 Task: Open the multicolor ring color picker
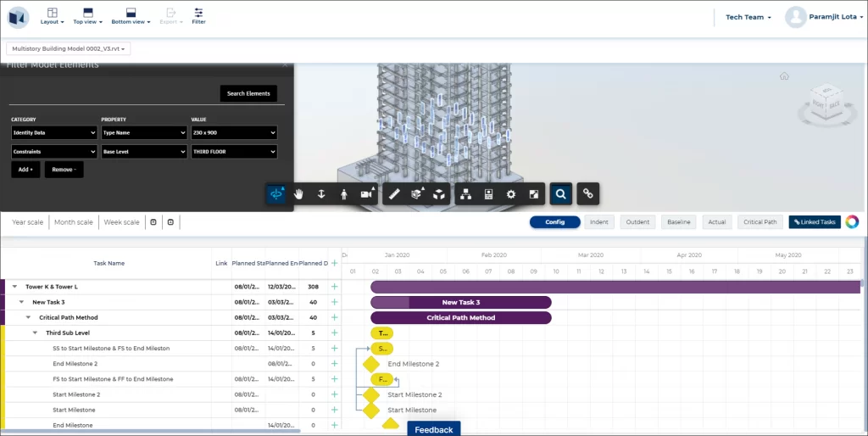(852, 222)
